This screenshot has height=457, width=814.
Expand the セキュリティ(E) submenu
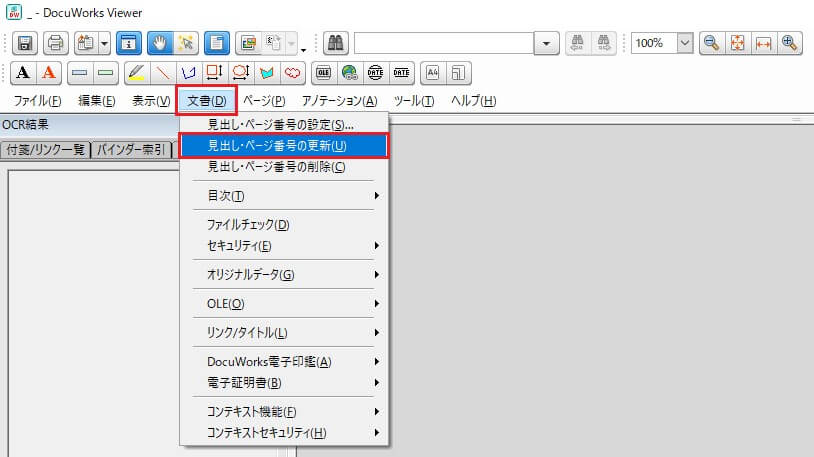click(x=284, y=245)
